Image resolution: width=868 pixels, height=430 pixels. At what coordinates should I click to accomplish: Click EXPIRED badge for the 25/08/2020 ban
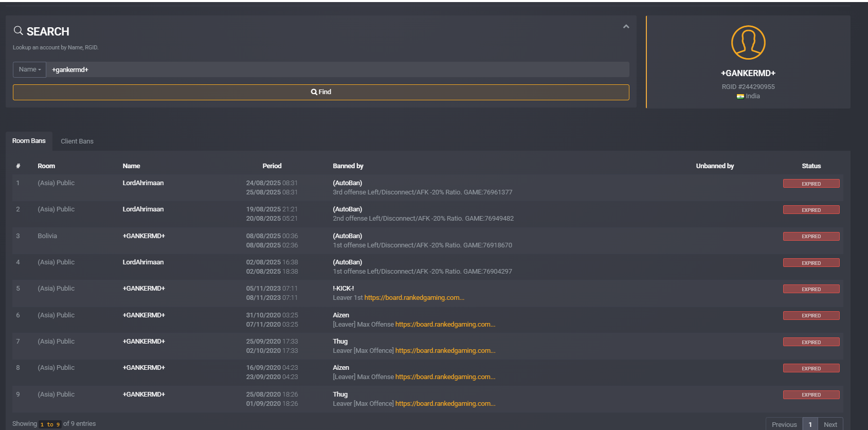tap(811, 395)
